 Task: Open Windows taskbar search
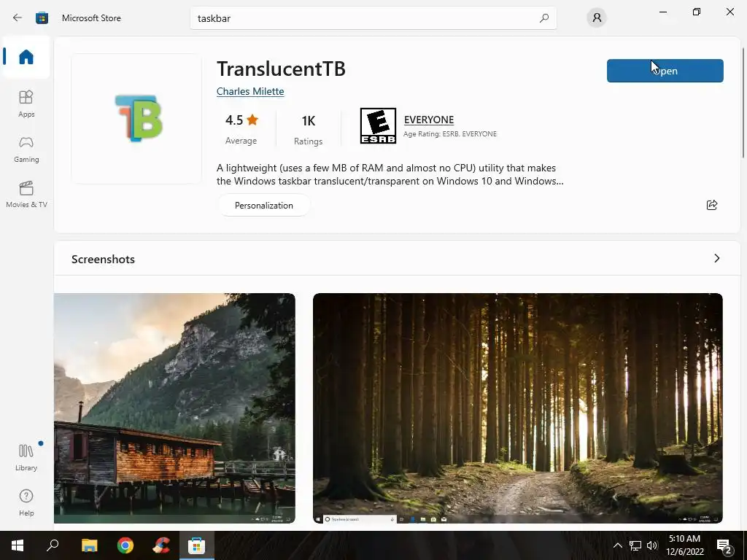53,545
